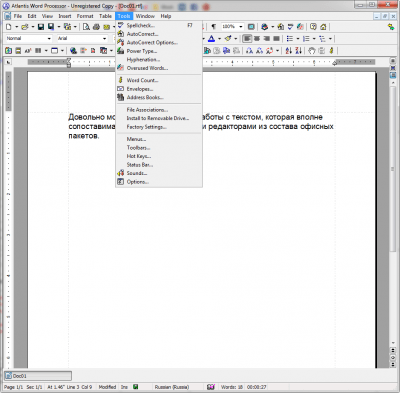Open the Format menu
This screenshot has height=393, width=400.
[85, 16]
